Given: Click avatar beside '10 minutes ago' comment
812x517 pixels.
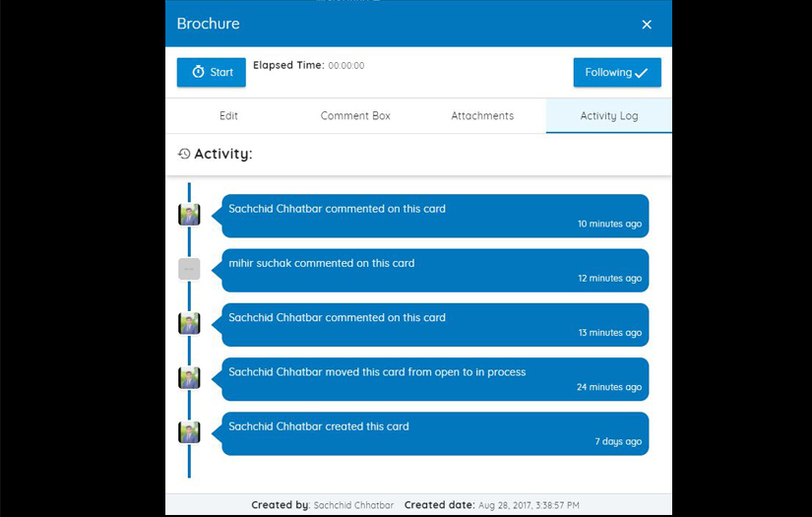Looking at the screenshot, I should (x=189, y=215).
